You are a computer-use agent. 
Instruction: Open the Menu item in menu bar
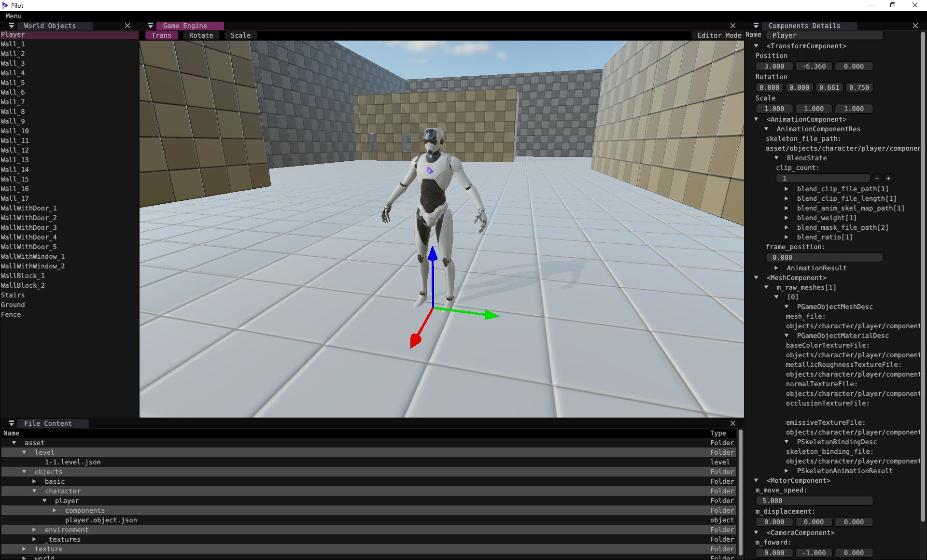(14, 16)
